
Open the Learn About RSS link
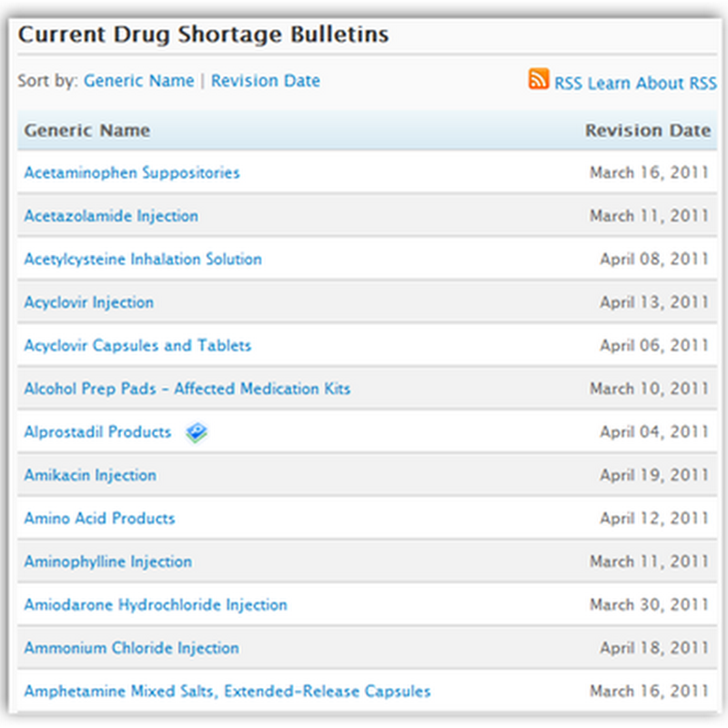click(x=652, y=83)
